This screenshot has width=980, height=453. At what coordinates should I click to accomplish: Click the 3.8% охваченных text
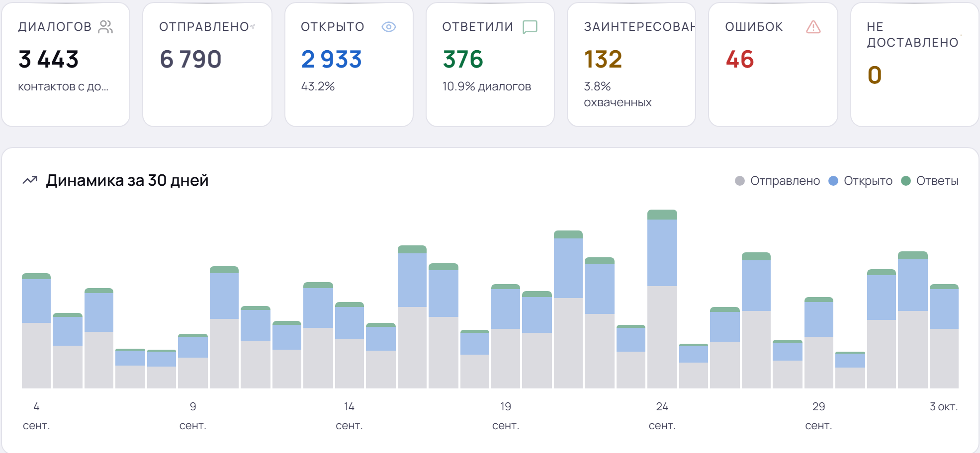point(618,94)
